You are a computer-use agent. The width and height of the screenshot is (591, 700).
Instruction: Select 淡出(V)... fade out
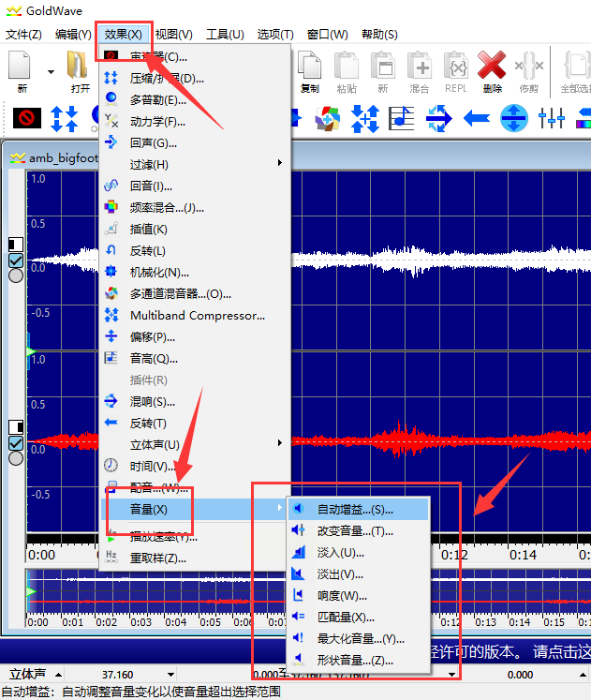[359, 574]
